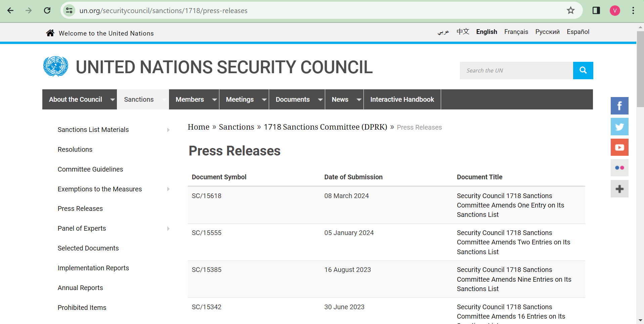Open Panel of Experts sidebar link
The width and height of the screenshot is (644, 324).
click(82, 228)
